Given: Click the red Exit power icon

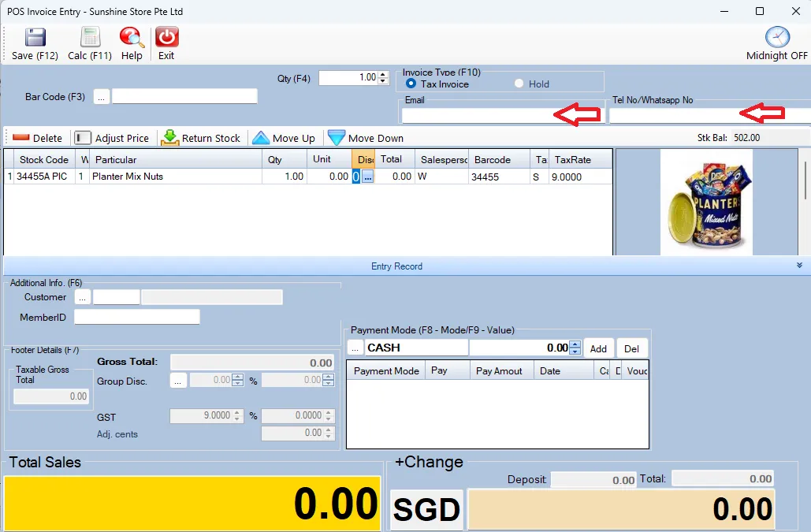Looking at the screenshot, I should click(x=166, y=38).
